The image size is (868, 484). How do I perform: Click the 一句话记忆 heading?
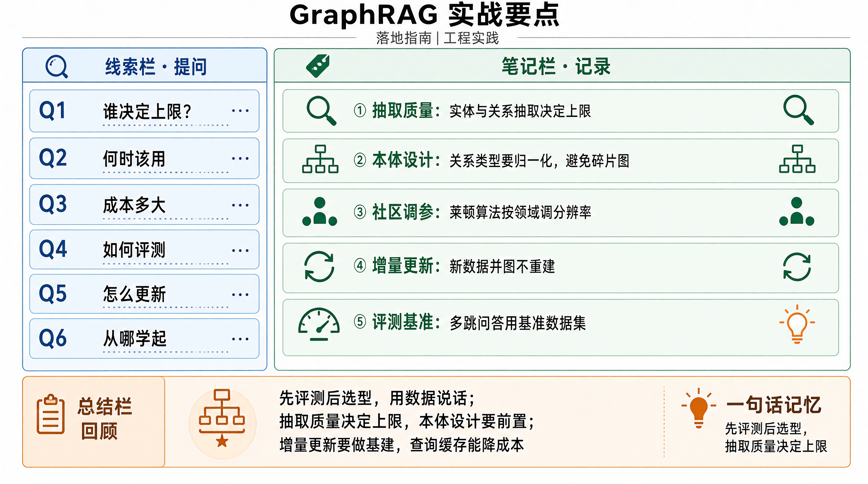click(x=774, y=405)
